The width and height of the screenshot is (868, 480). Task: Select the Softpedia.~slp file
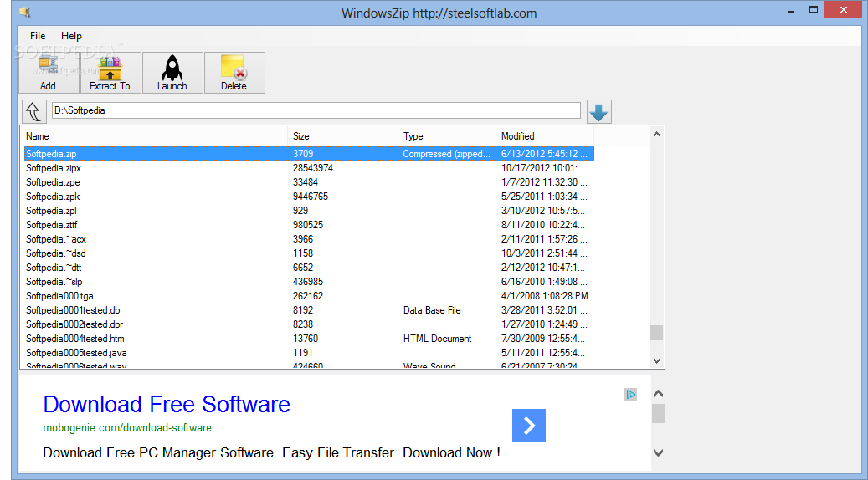(54, 282)
